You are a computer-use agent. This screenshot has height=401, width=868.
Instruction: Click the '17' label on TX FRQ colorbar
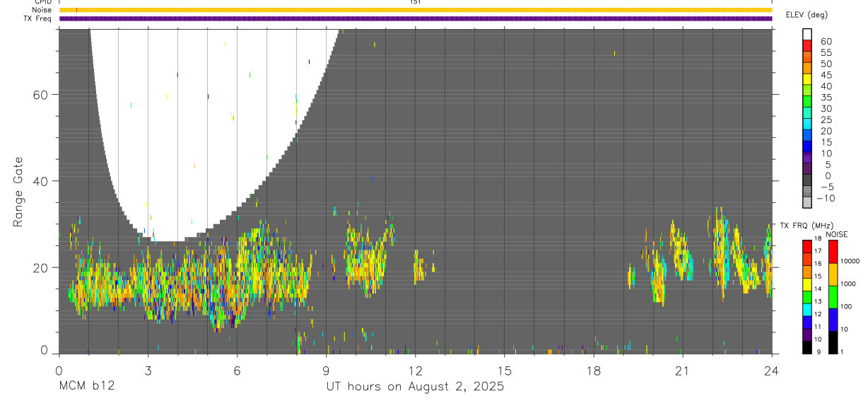817,251
